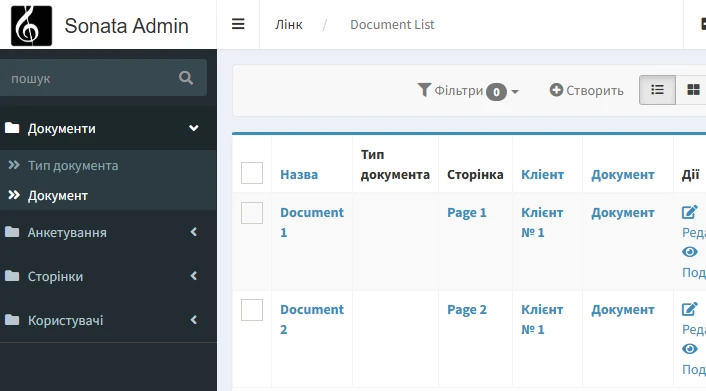Show Document 1 via the eye icon
The image size is (706, 391).
tap(689, 252)
